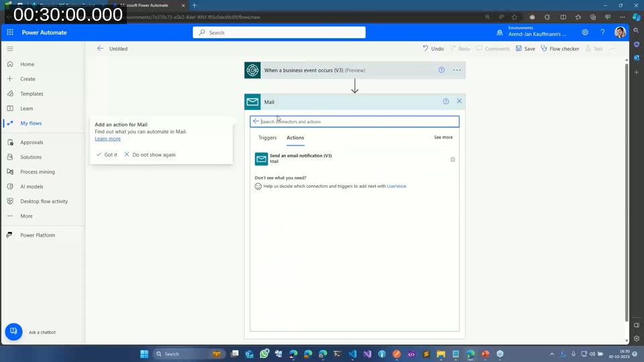Click Redo in the toolbar
This screenshot has height=362, width=644.
coord(460,48)
